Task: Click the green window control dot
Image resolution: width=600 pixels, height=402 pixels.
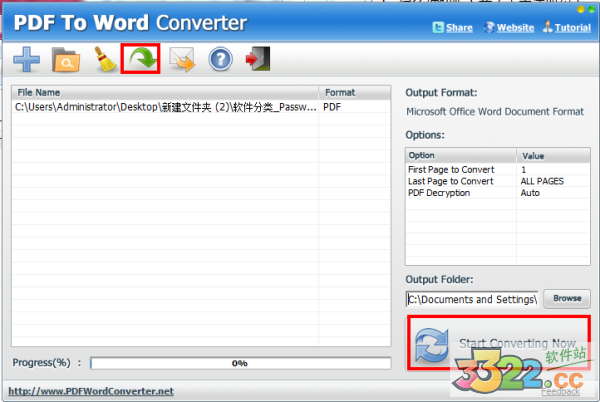Action: 592,10
